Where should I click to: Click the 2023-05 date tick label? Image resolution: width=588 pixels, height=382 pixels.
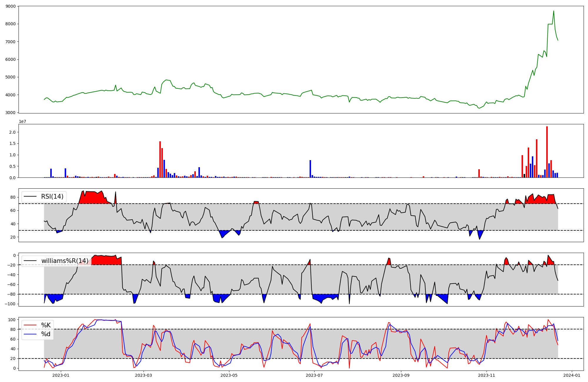[x=229, y=375]
